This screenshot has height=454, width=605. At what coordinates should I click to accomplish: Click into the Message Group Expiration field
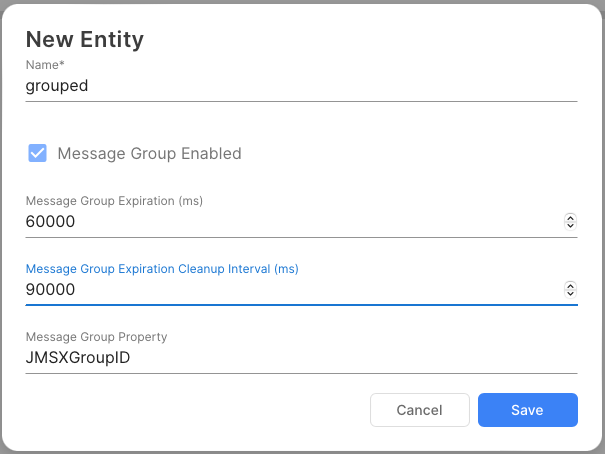click(x=290, y=222)
